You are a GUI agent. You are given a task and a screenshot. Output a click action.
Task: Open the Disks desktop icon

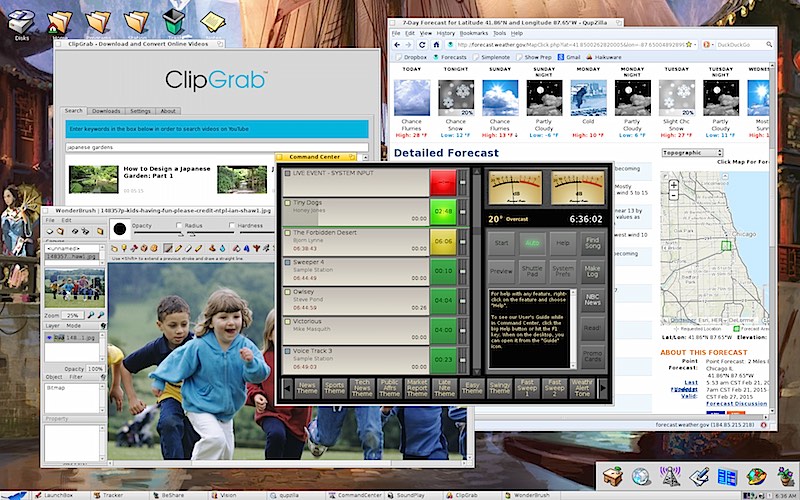click(21, 23)
